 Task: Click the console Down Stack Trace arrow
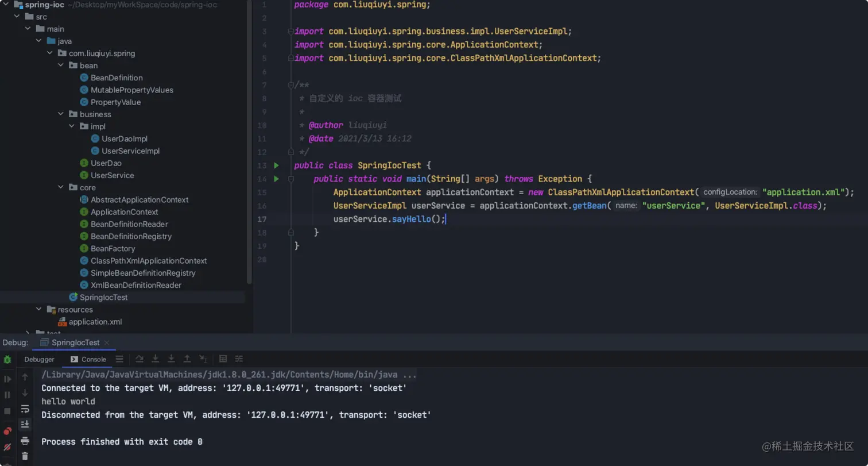click(25, 393)
